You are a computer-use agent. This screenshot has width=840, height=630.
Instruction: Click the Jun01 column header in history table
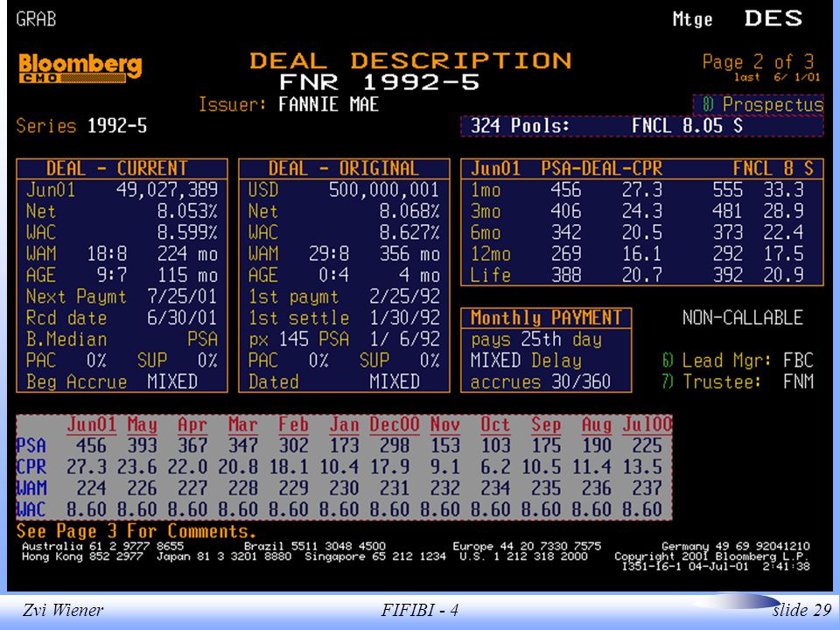pyautogui.click(x=91, y=425)
